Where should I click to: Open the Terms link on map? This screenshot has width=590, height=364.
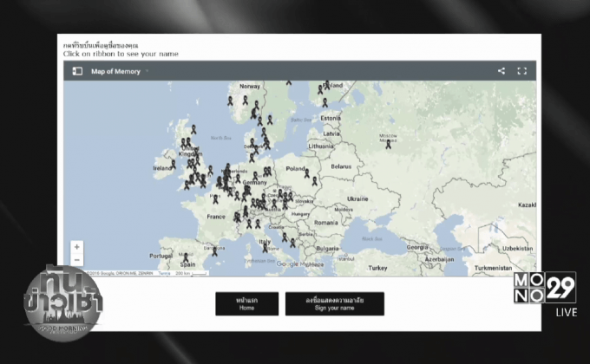coord(164,273)
